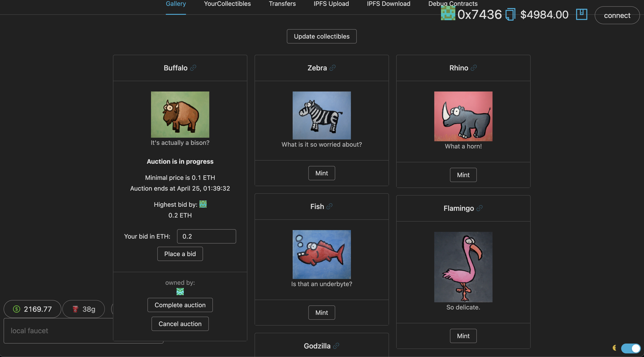Click the link icon beside Fish title
This screenshot has width=644, height=357.
coord(329,206)
